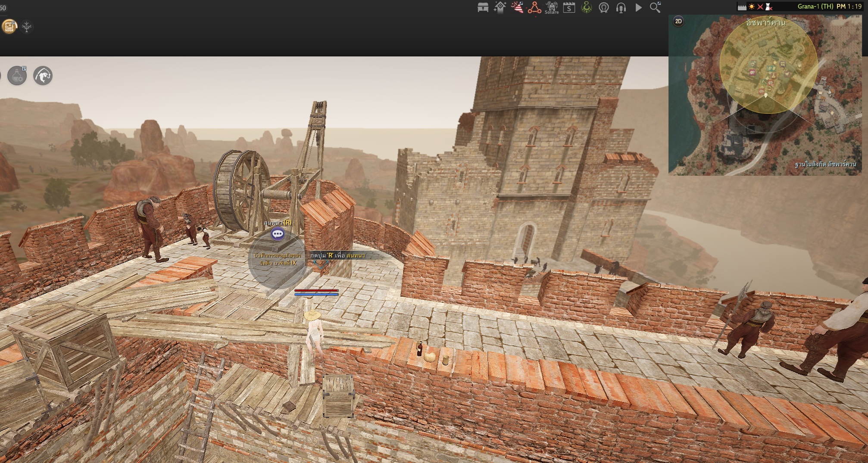Click the Grana-1 (TH) server label
The image size is (868, 463).
pos(815,6)
